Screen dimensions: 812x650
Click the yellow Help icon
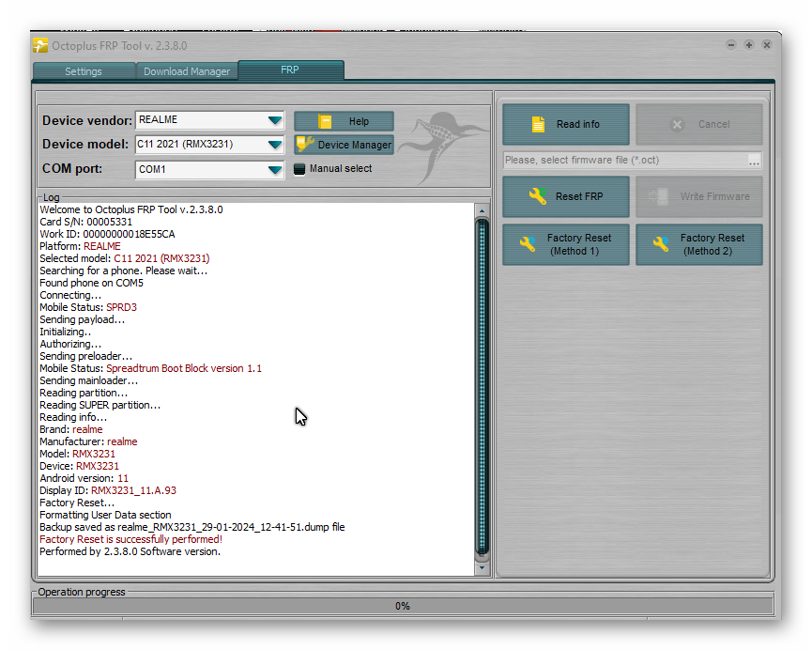(x=325, y=121)
